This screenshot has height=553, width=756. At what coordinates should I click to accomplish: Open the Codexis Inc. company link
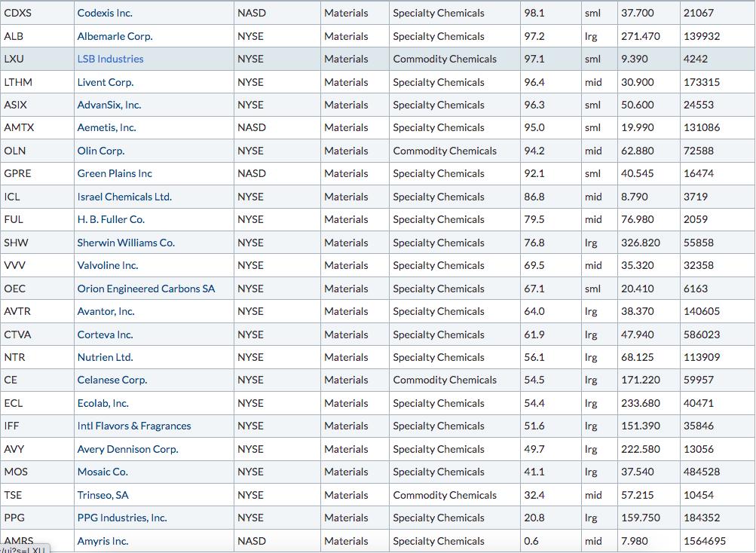[105, 13]
